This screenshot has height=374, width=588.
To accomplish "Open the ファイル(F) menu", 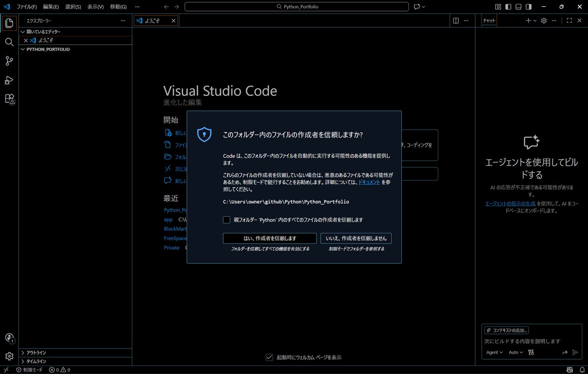I will click(27, 7).
